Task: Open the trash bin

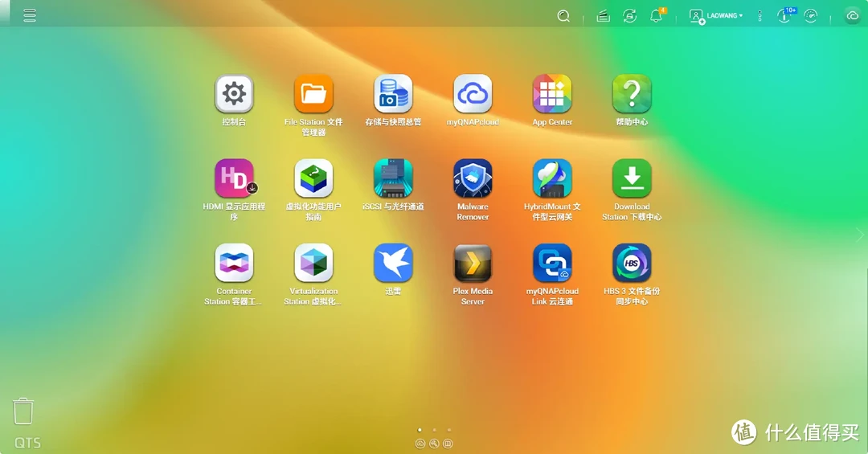Action: point(23,411)
